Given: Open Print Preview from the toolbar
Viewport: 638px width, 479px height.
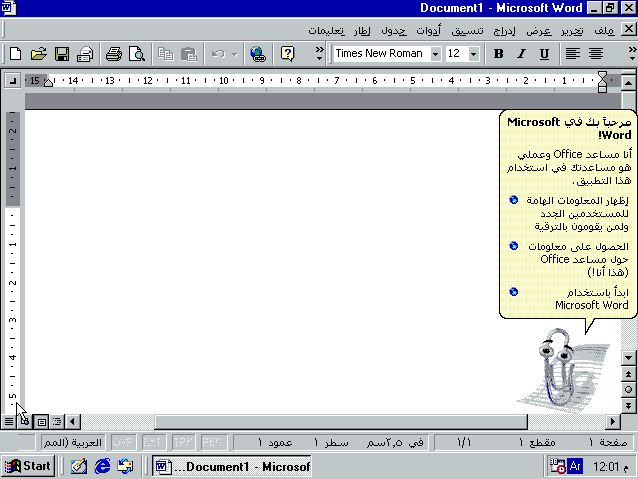Looking at the screenshot, I should [x=137, y=54].
